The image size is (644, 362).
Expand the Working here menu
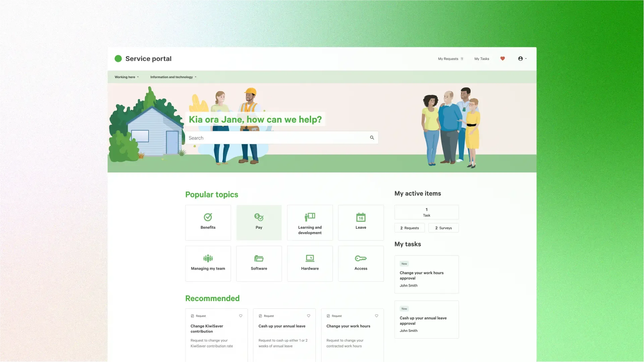point(127,77)
